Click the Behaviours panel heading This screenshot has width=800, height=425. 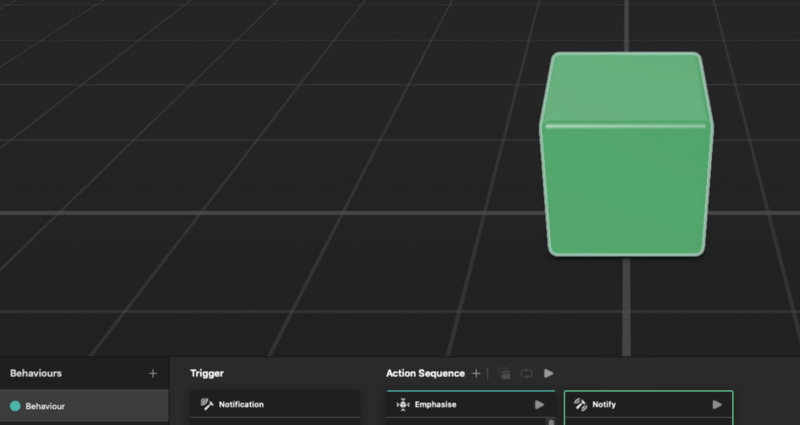point(36,373)
